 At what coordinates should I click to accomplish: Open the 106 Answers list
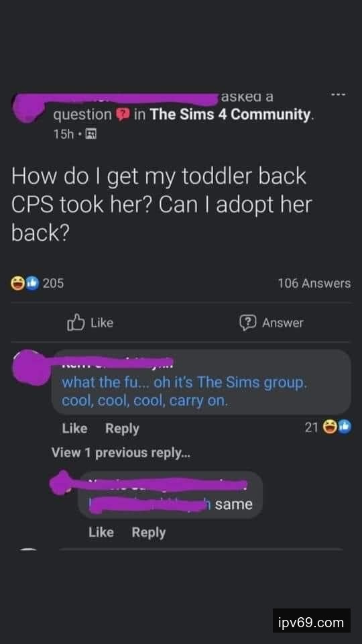pyautogui.click(x=314, y=283)
